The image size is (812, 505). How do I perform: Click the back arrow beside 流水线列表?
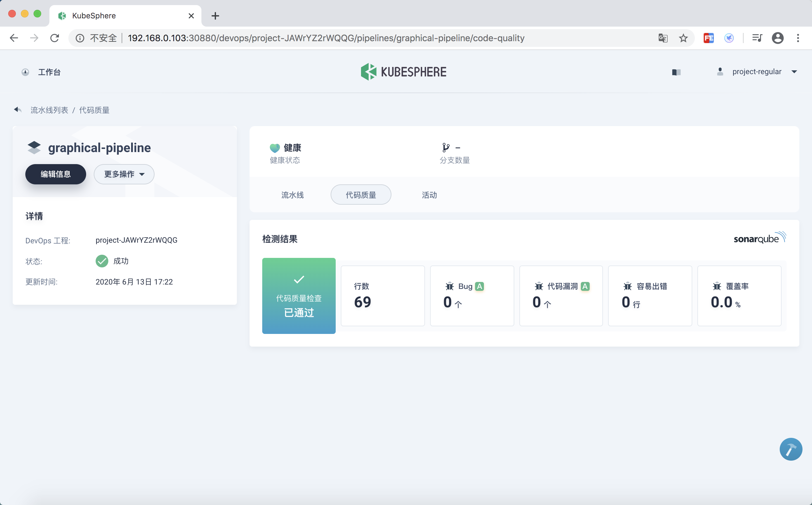[18, 110]
